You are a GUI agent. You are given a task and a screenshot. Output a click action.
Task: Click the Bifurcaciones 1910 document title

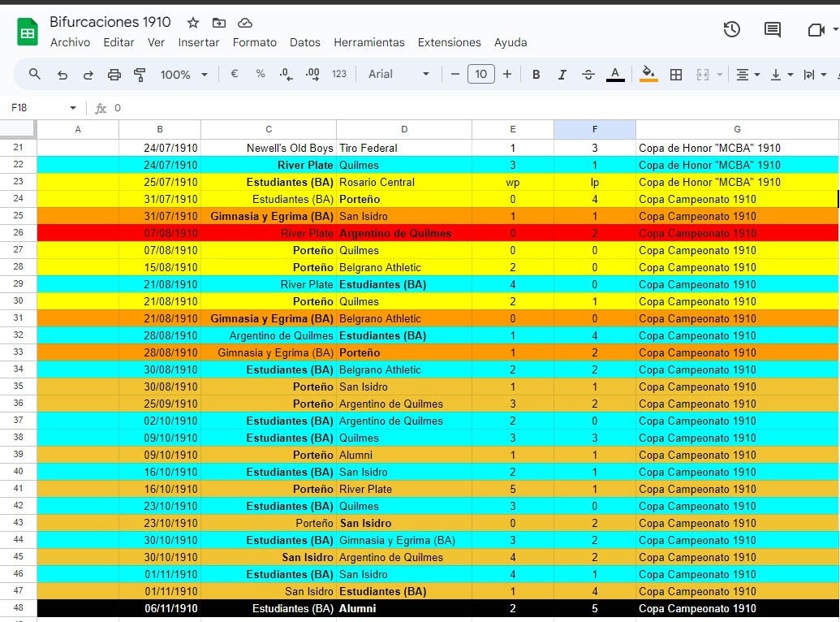pos(110,22)
